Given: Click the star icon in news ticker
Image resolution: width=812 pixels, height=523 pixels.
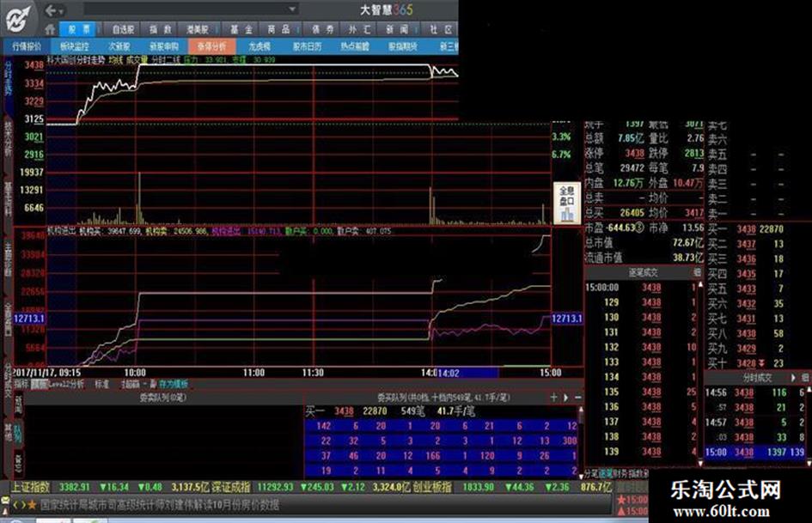Looking at the screenshot, I should 32,504.
